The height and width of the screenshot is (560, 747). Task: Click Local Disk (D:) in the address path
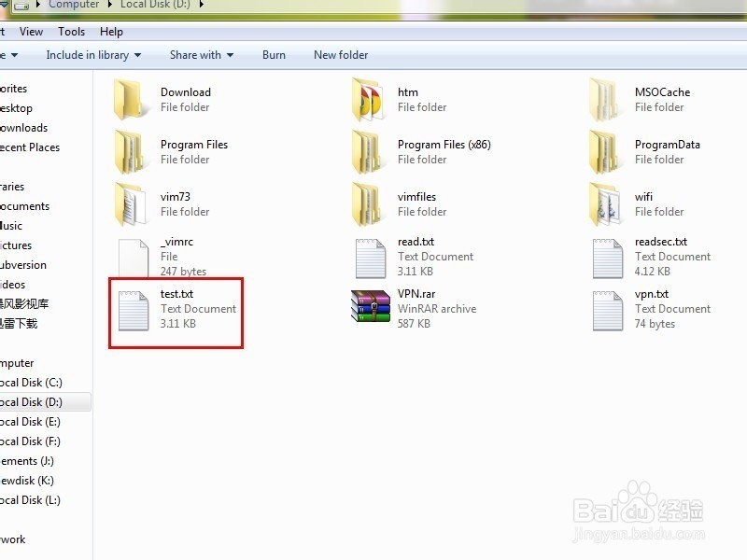coord(155,5)
